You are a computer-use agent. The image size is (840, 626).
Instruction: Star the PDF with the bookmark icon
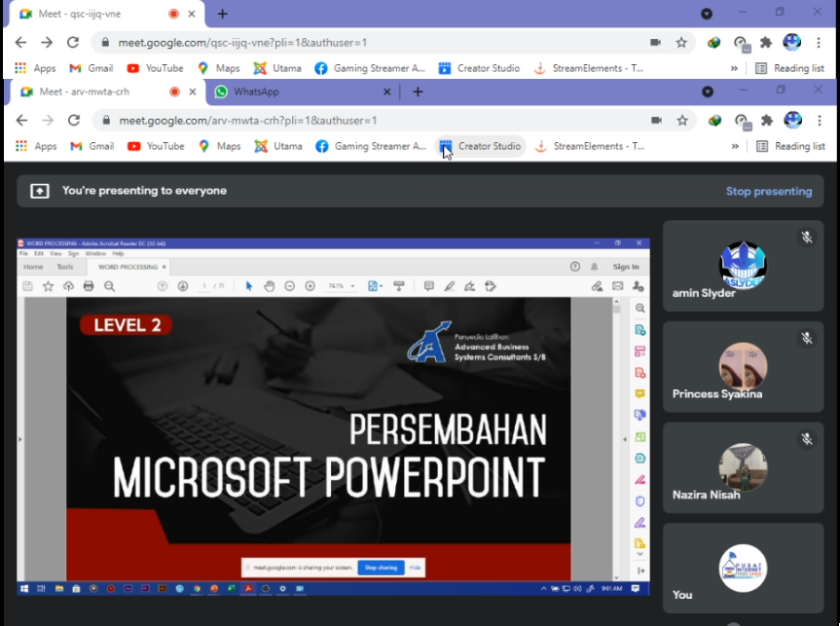(48, 286)
